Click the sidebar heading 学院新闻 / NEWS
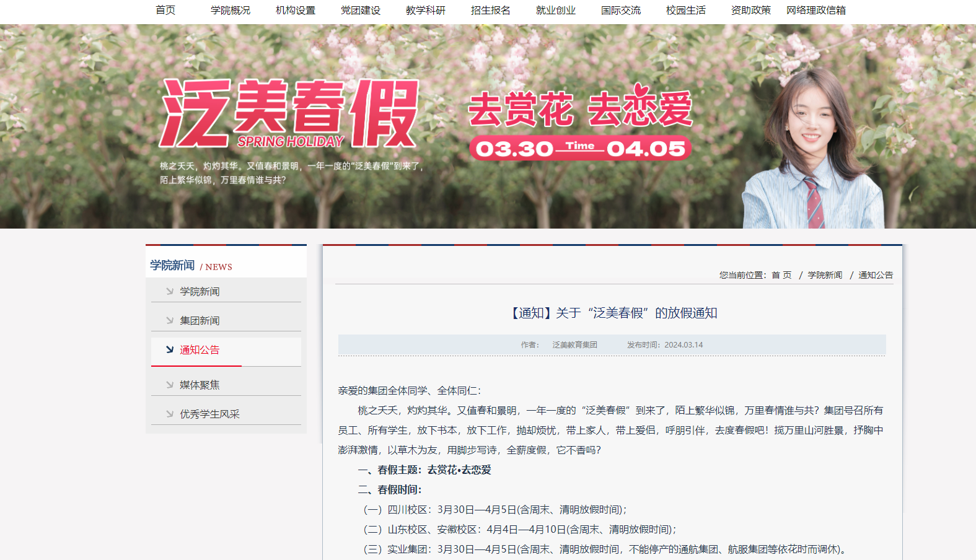Screen dimensions: 976x560 [x=191, y=266]
